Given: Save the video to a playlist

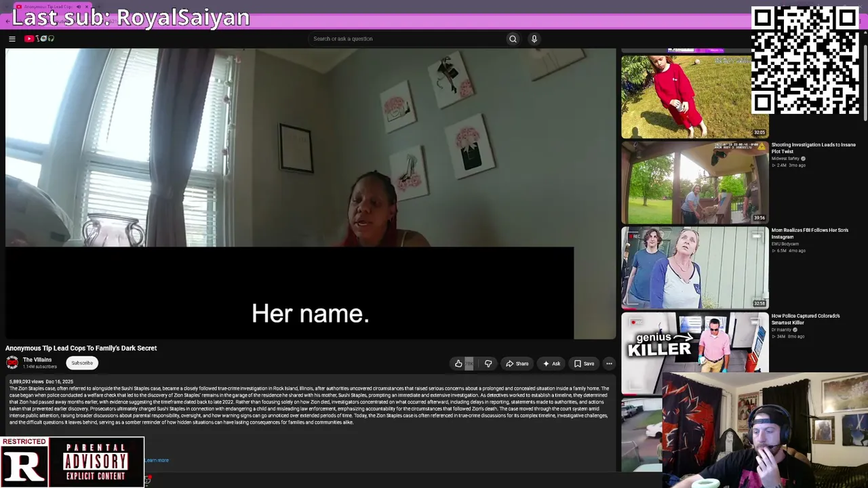Looking at the screenshot, I should (584, 364).
